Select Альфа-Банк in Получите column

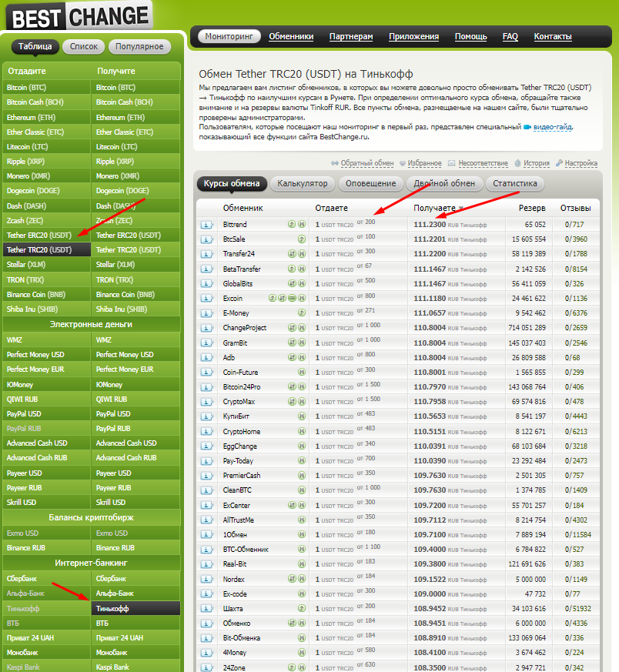click(x=136, y=593)
